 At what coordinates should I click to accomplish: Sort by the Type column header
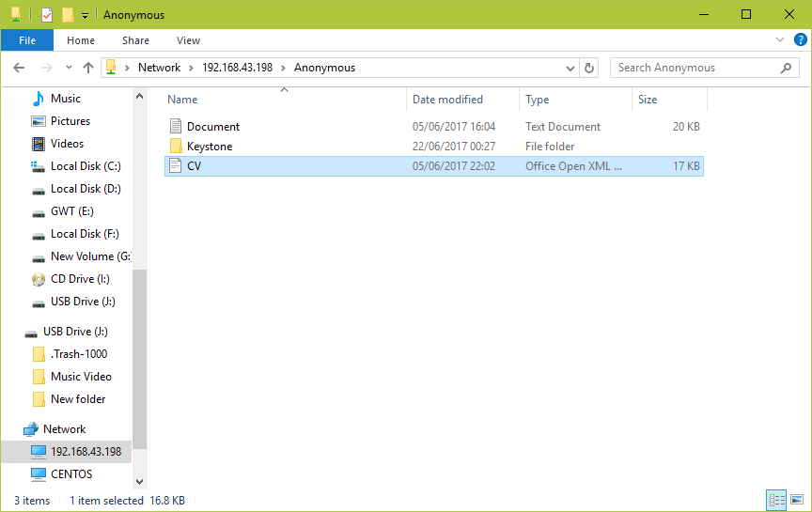point(537,100)
